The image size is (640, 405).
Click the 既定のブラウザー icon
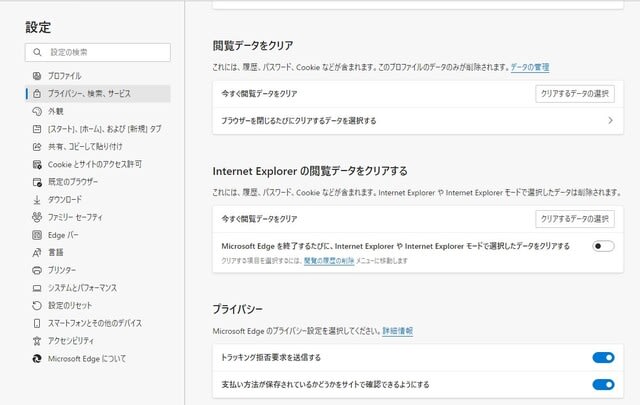tap(37, 182)
